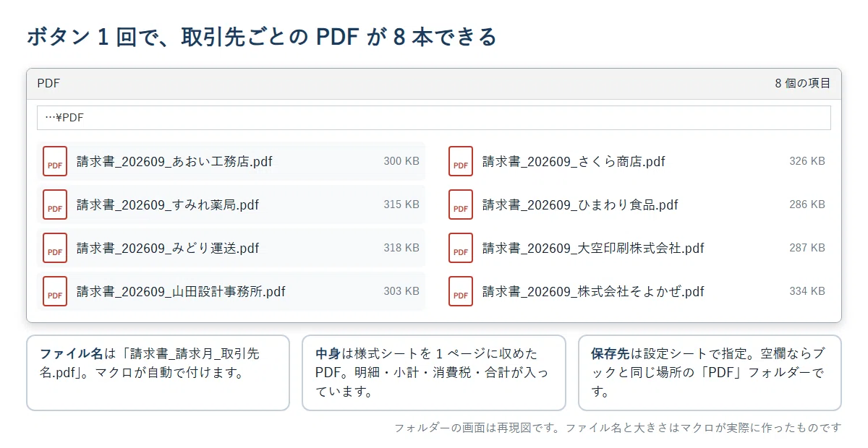Click PDF icon for ひまわり食品 invoice

point(461,204)
